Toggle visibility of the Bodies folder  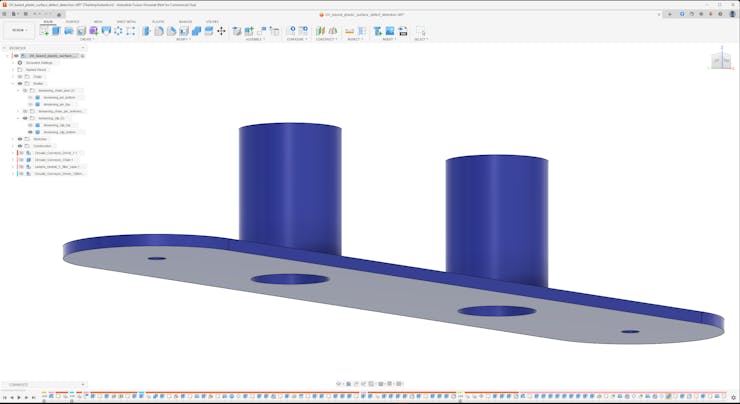[19, 84]
